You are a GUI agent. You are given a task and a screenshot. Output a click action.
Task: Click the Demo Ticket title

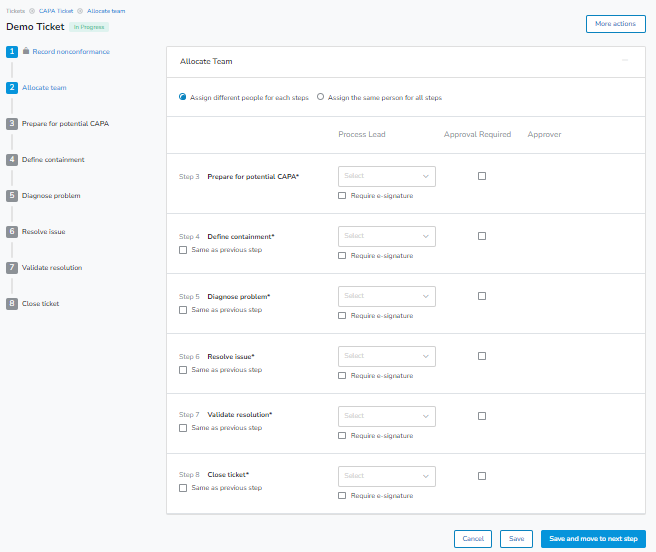[x=35, y=27]
